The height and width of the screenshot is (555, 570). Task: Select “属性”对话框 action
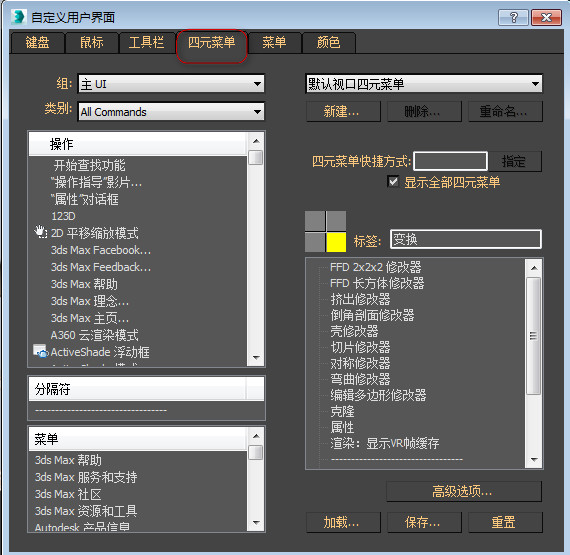coord(85,199)
